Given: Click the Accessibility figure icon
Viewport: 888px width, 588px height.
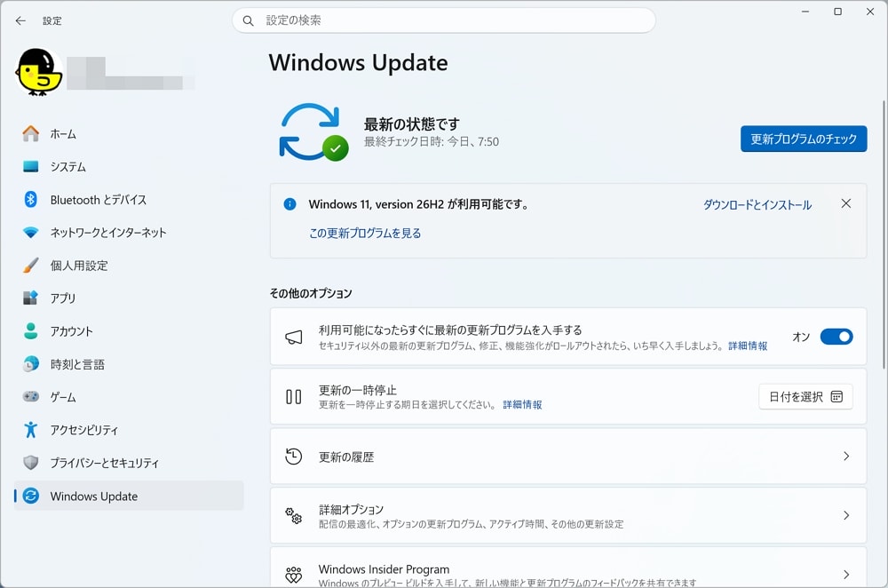Looking at the screenshot, I should [30, 429].
